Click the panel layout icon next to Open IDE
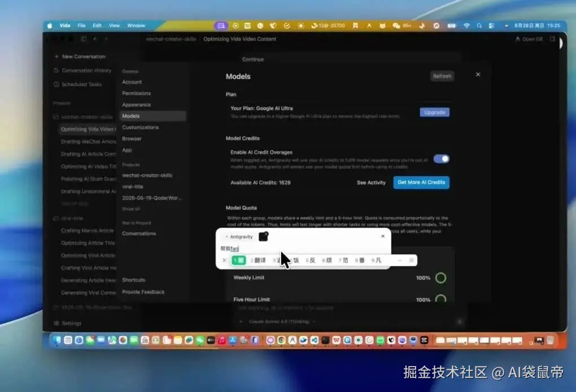The height and width of the screenshot is (392, 576). click(x=552, y=38)
